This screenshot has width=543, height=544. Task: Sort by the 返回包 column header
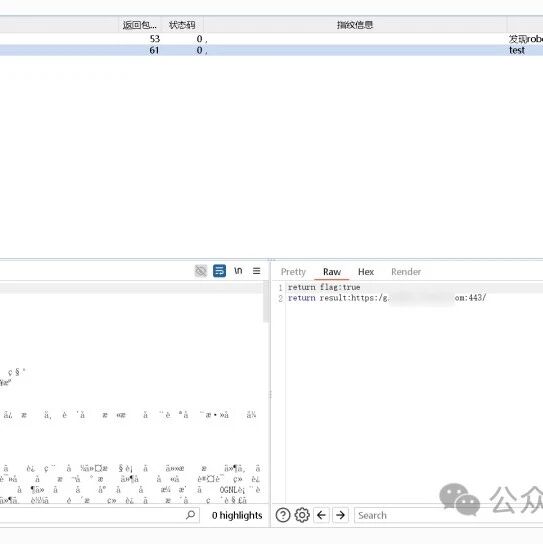pyautogui.click(x=139, y=25)
